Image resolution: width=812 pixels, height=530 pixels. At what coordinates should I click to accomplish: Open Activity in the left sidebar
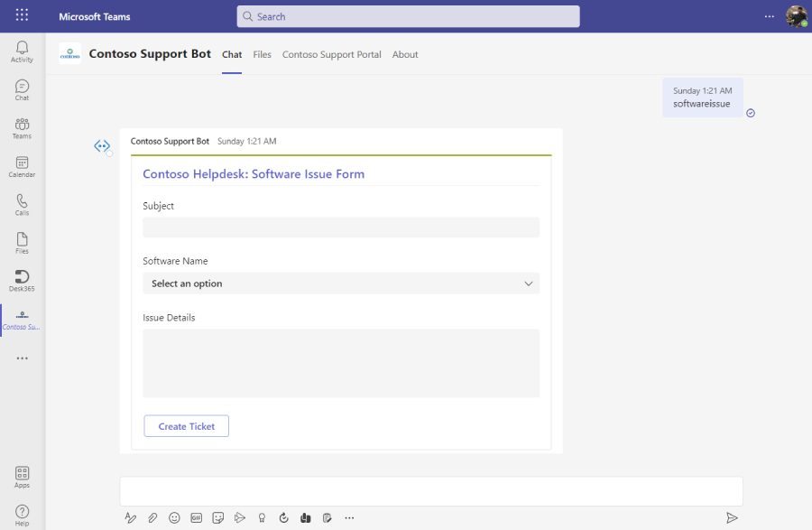pos(22,51)
